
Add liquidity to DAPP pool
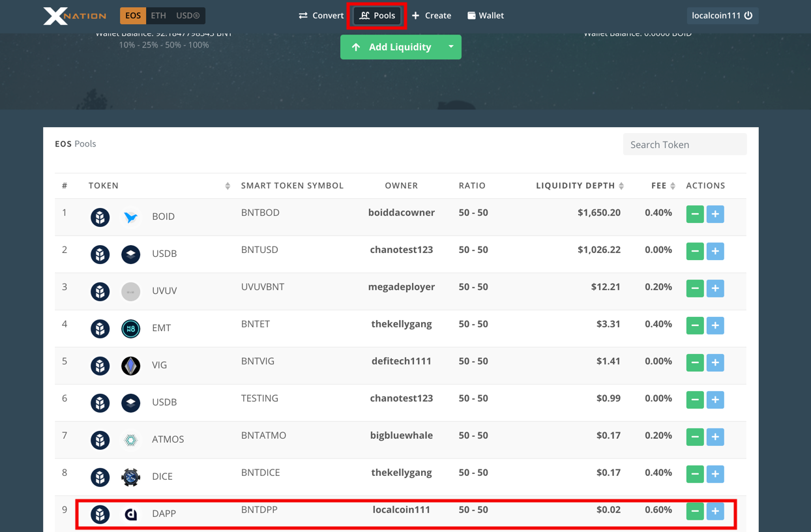pos(715,511)
